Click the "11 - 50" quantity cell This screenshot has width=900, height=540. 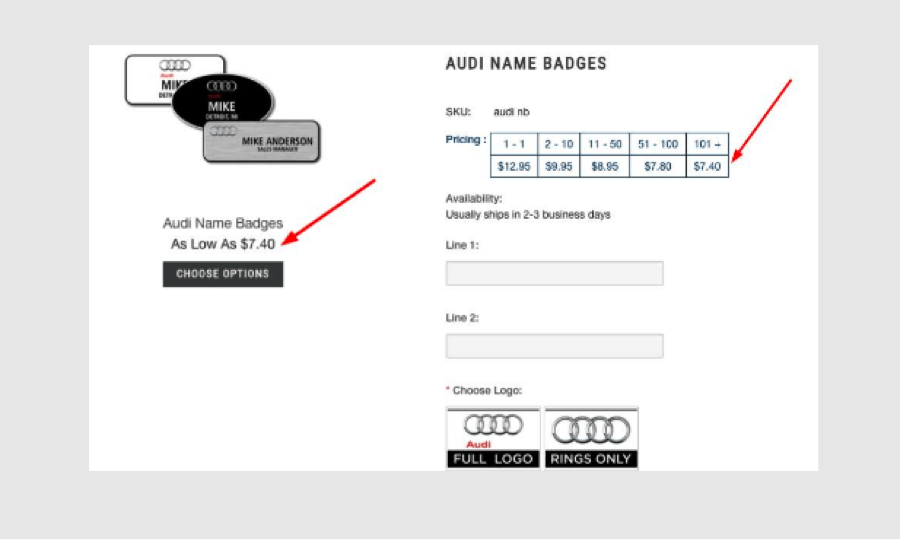605,144
